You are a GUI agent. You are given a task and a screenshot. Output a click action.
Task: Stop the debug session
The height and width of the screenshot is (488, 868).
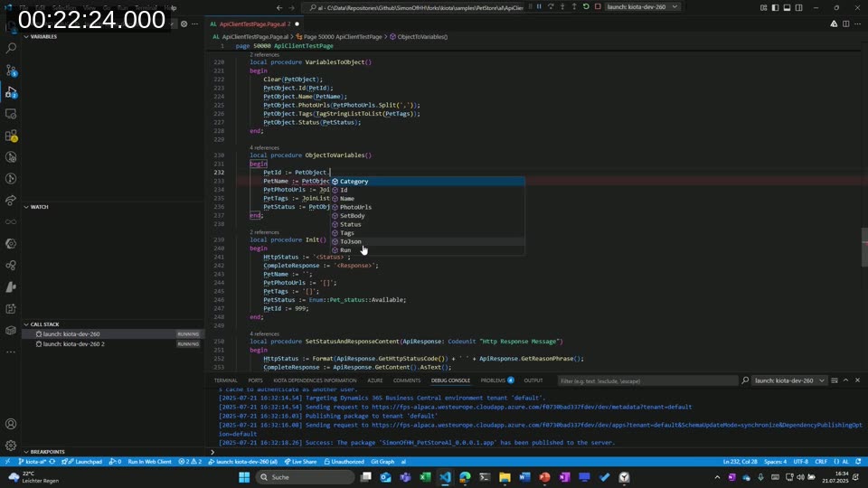point(598,6)
